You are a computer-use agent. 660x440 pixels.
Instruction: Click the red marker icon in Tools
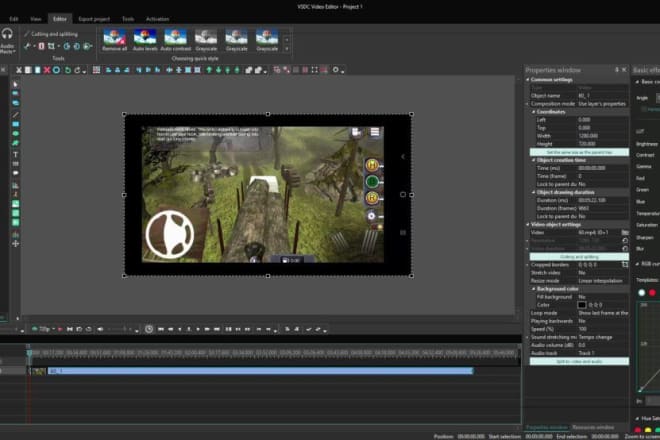pyautogui.click(x=41, y=46)
